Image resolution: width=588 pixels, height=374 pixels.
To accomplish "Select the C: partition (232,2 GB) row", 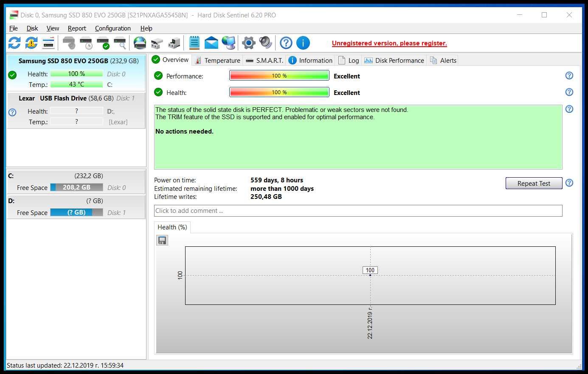I will point(76,181).
